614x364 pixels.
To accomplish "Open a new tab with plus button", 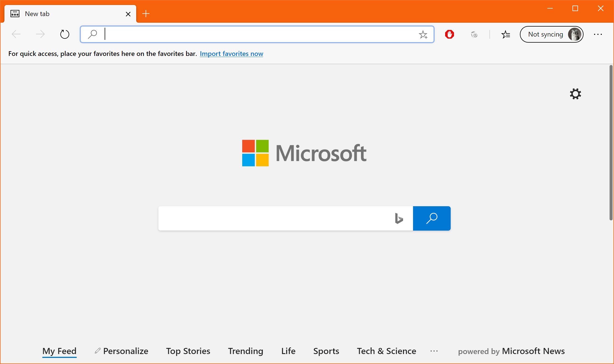I will (x=146, y=14).
